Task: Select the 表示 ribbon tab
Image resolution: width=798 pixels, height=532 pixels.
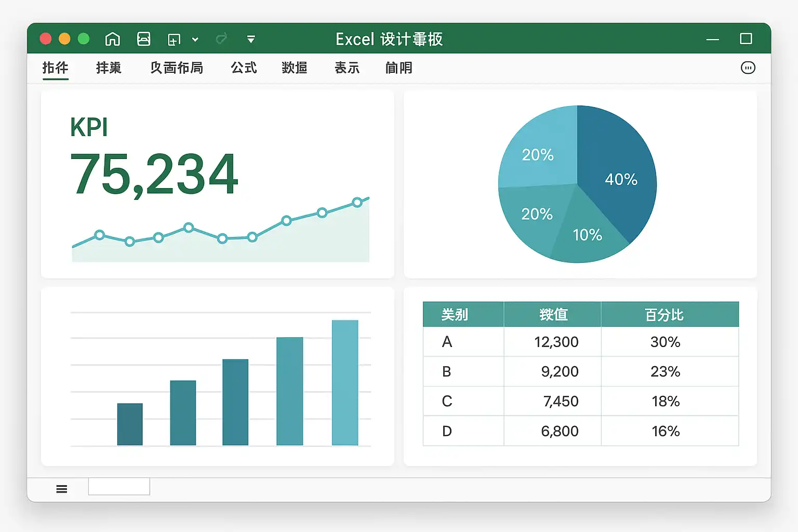Action: [x=347, y=68]
